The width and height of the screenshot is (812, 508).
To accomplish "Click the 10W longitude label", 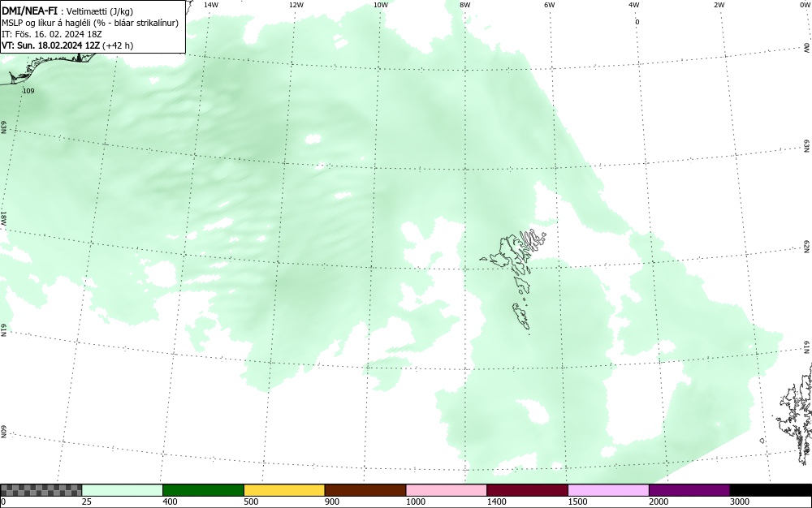I will tap(381, 5).
